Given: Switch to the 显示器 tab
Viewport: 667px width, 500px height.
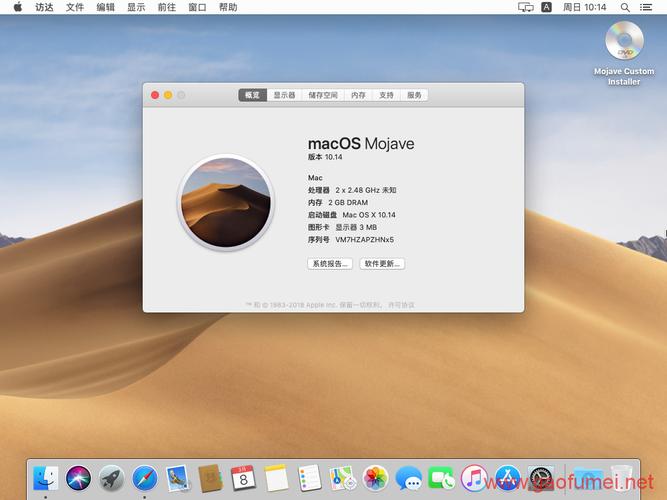Looking at the screenshot, I should (284, 95).
